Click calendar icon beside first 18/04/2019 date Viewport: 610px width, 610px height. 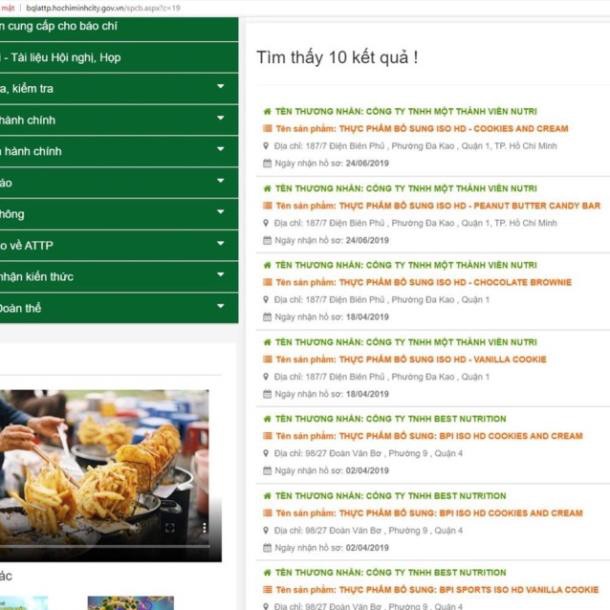267,317
